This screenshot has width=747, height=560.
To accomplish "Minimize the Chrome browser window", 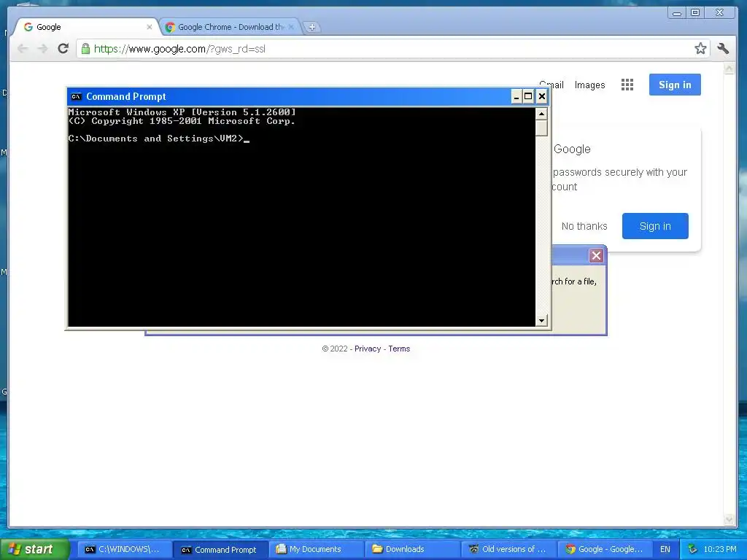I will click(676, 13).
